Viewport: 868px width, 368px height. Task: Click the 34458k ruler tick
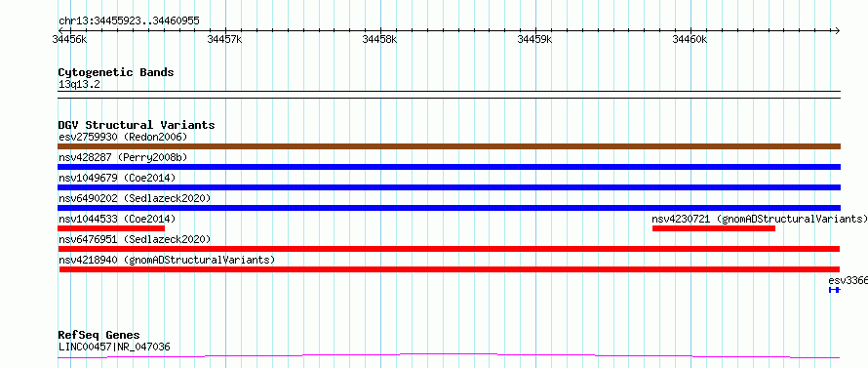[379, 39]
